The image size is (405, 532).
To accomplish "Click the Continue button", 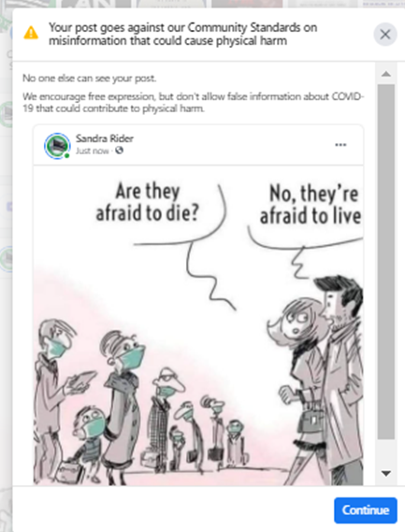I will tap(366, 510).
